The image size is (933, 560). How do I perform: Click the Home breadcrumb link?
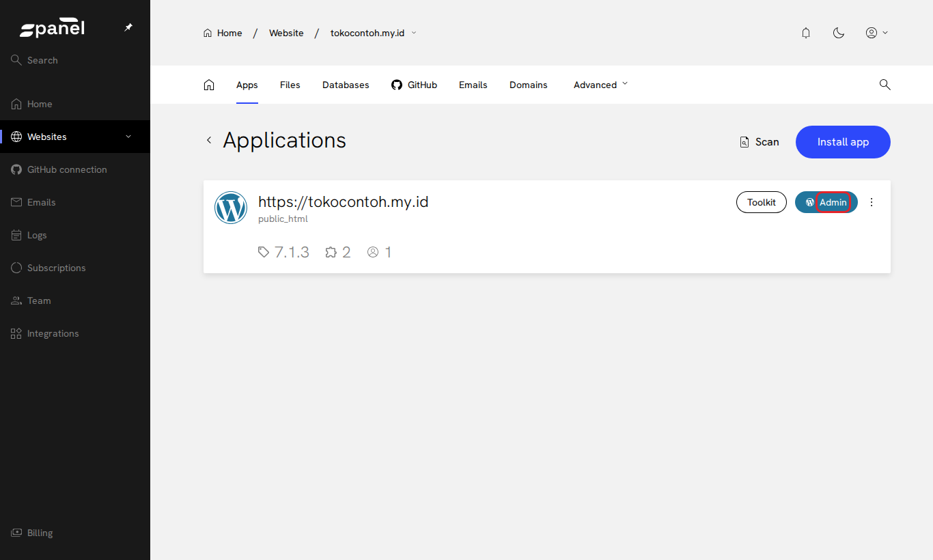pyautogui.click(x=223, y=33)
